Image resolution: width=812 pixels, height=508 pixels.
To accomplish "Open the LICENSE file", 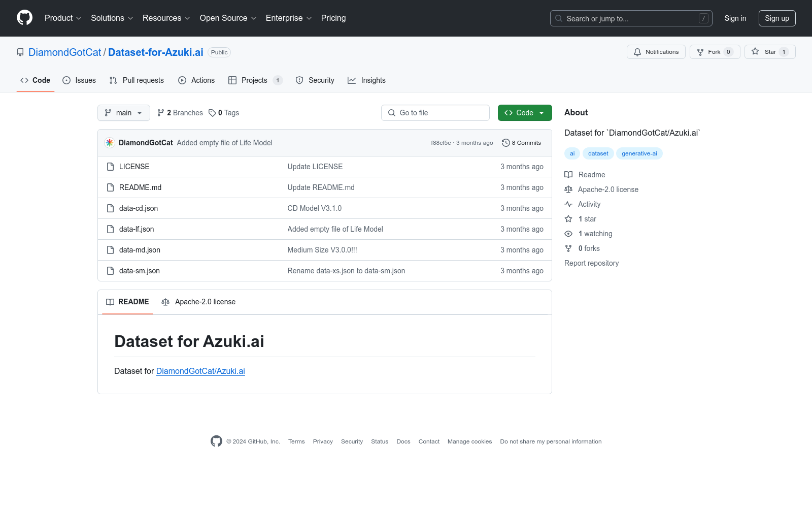I will pos(134,167).
